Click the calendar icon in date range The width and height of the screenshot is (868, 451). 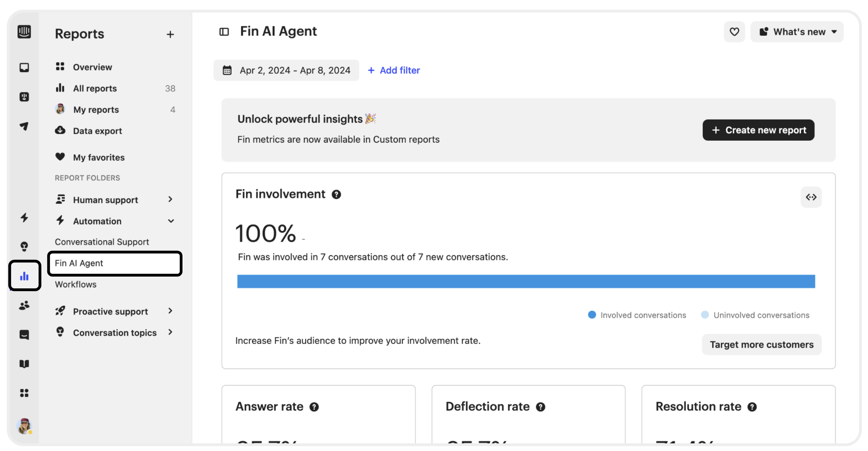click(227, 71)
